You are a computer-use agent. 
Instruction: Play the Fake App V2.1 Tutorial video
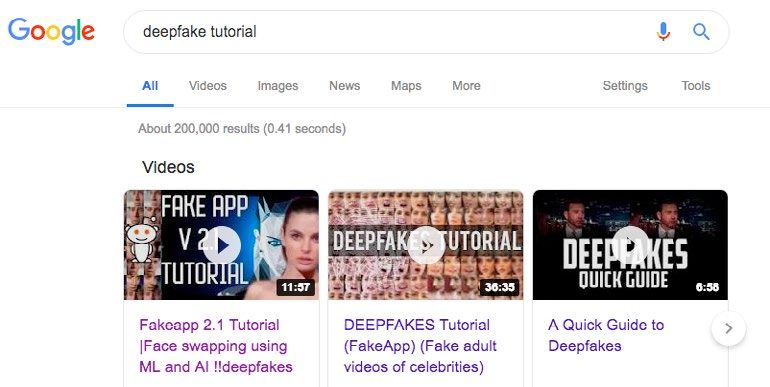(x=221, y=245)
